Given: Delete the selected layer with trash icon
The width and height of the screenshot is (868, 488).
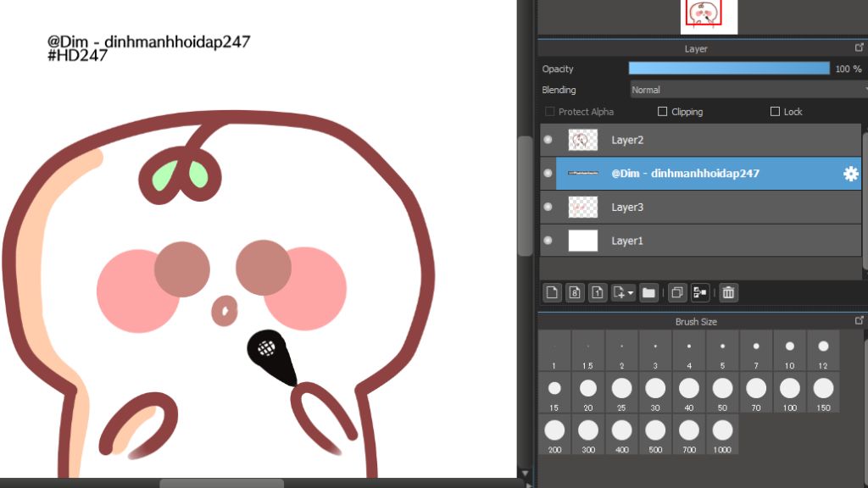Looking at the screenshot, I should (728, 292).
